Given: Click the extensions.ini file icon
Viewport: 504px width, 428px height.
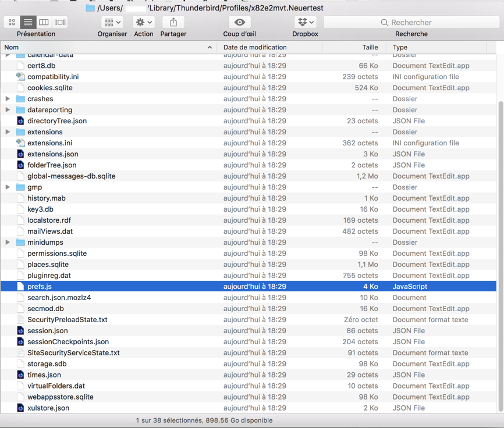Looking at the screenshot, I should (20, 143).
